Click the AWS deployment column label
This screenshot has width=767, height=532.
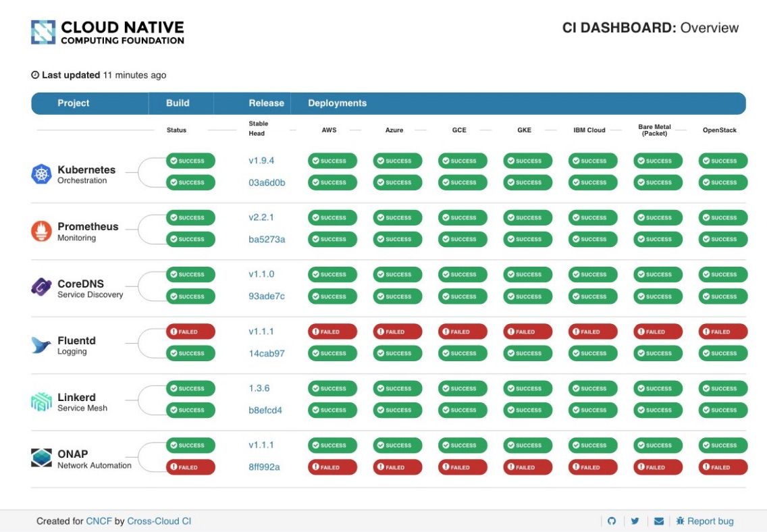click(329, 130)
